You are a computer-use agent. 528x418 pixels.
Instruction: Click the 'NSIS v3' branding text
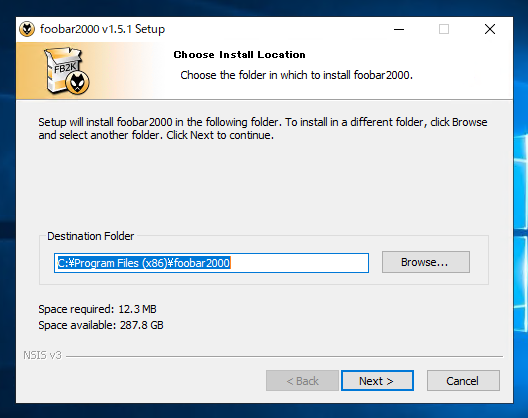coord(42,355)
